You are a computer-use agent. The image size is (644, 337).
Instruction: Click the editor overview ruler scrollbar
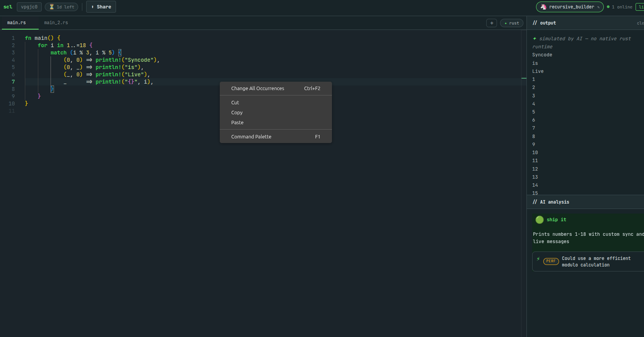524,183
